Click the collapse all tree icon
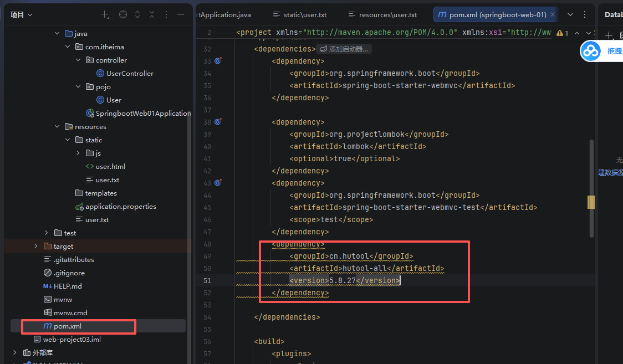 [152, 15]
